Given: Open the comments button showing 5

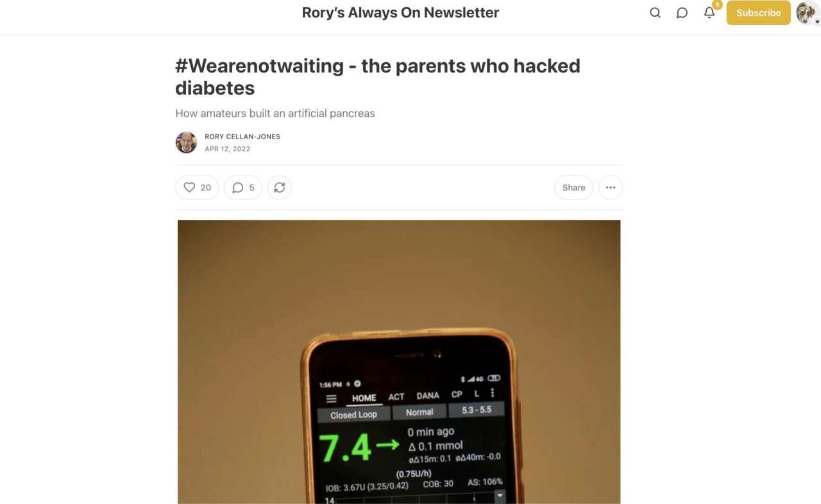Looking at the screenshot, I should (x=243, y=187).
